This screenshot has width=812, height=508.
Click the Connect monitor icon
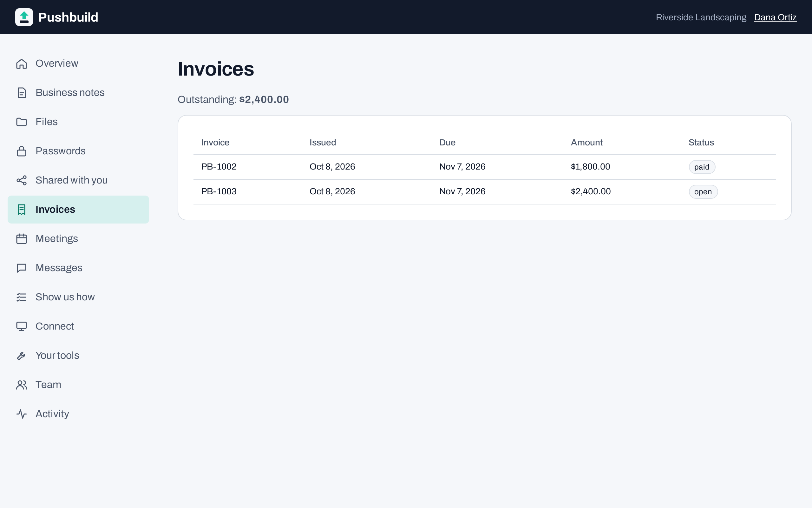22,327
